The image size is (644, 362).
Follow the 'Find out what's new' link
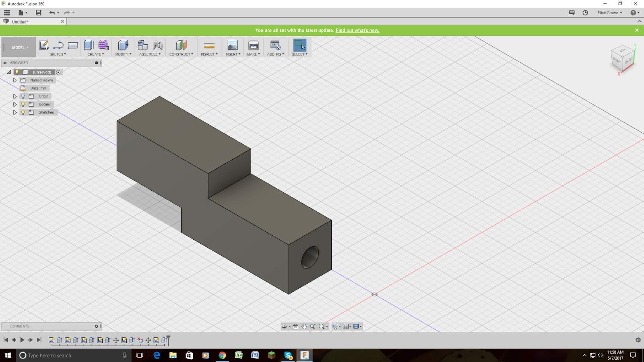(x=357, y=30)
